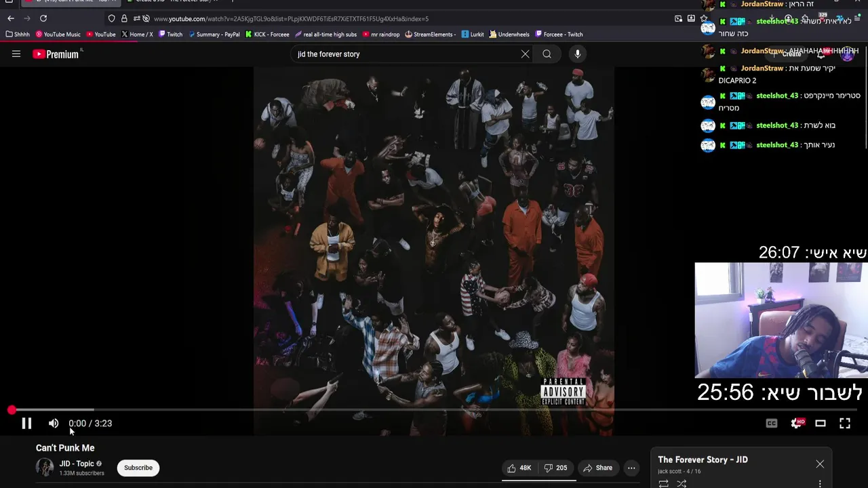The image size is (868, 488).
Task: Enter fullscreen mode
Action: [845, 424]
